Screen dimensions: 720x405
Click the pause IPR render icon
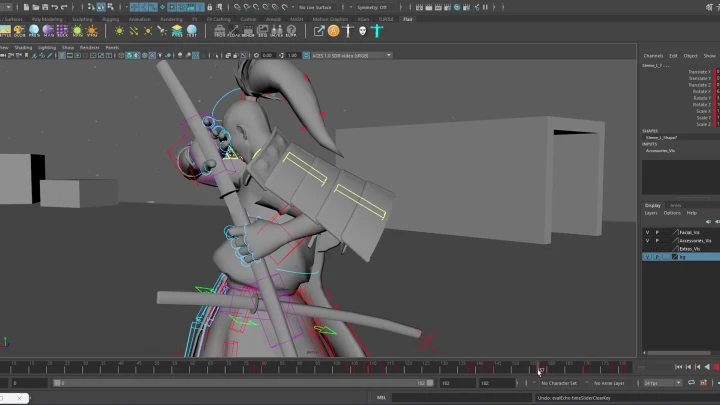pyautogui.click(x=485, y=7)
